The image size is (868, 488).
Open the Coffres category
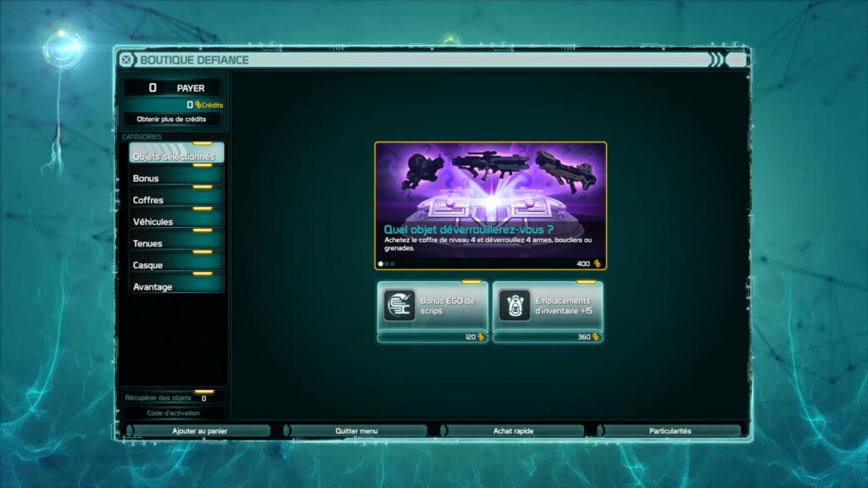176,197
